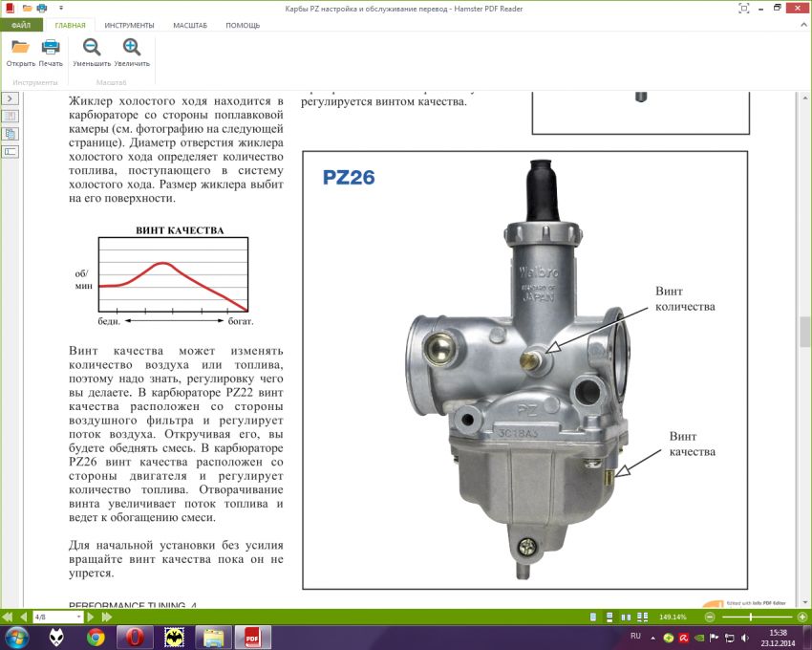Screen dimensions: 812x650
Task: Open Windows Start menu
Action: 15,638
